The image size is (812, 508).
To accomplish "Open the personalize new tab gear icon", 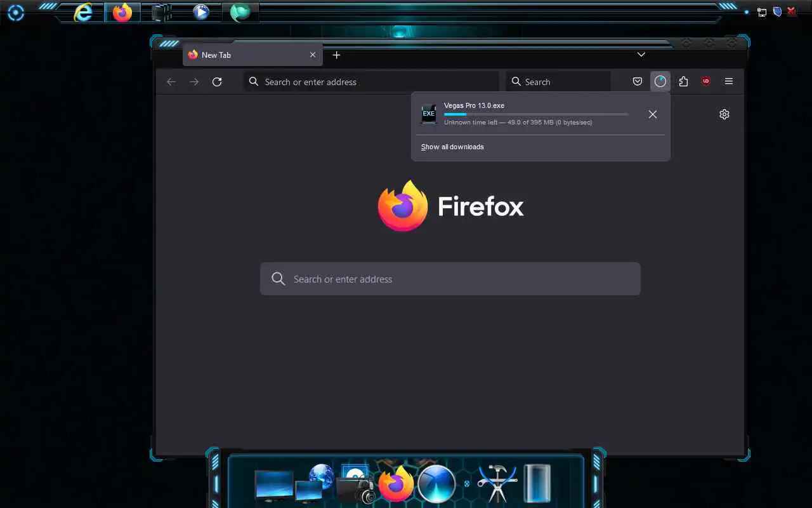I will click(724, 114).
